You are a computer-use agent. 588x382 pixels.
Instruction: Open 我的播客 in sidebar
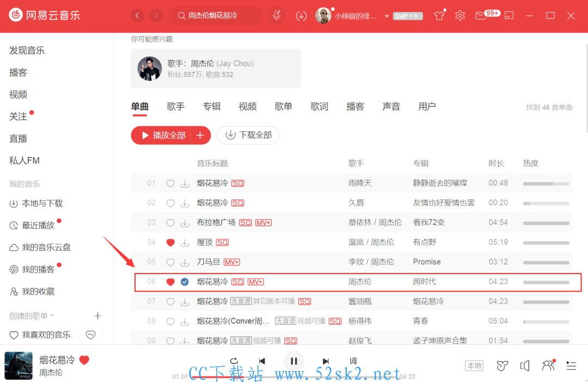point(32,269)
